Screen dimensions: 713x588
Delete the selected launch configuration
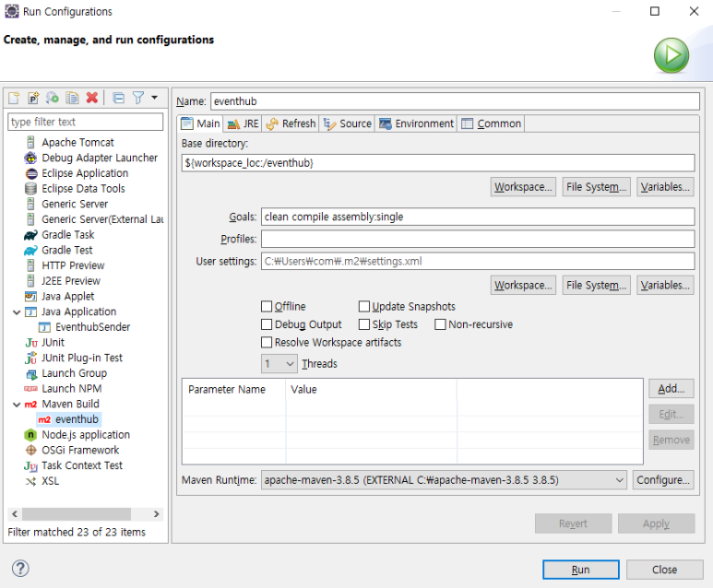(92, 98)
